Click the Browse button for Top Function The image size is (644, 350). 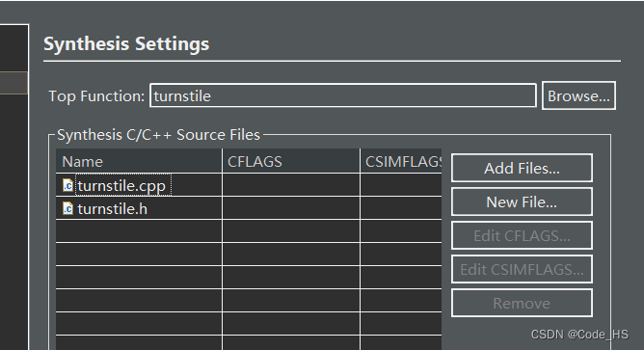(x=578, y=95)
